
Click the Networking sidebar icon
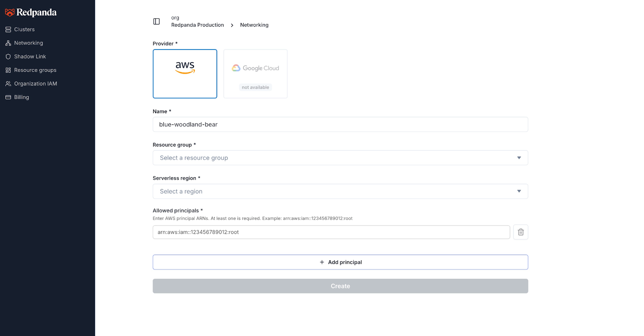pyautogui.click(x=8, y=43)
